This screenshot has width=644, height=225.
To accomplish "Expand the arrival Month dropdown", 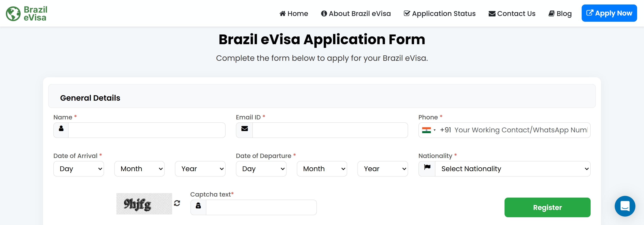I will pyautogui.click(x=139, y=169).
